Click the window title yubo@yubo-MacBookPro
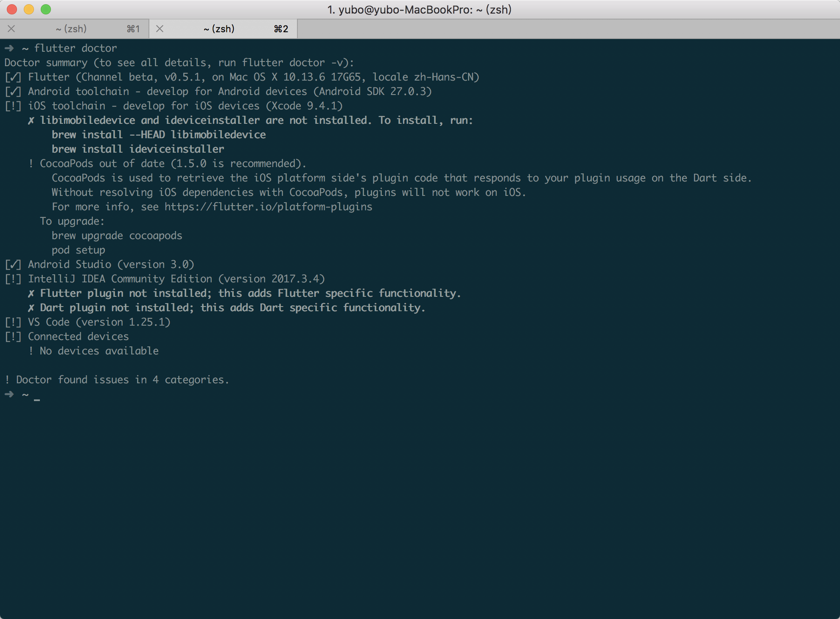This screenshot has width=840, height=619. pyautogui.click(x=420, y=9)
